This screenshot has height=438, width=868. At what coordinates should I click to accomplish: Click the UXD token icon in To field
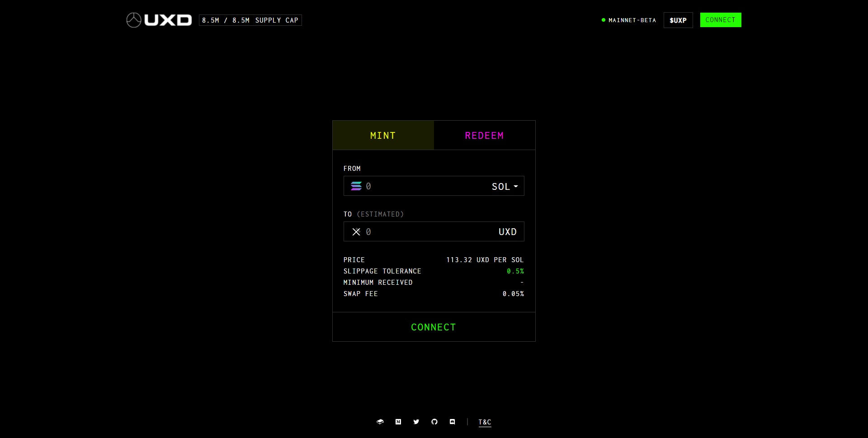coord(356,232)
